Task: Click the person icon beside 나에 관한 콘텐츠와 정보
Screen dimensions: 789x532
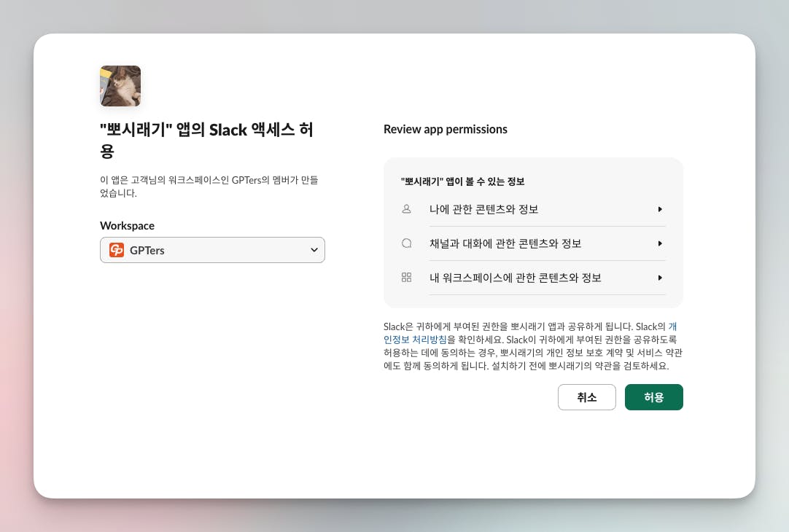Action: click(407, 209)
